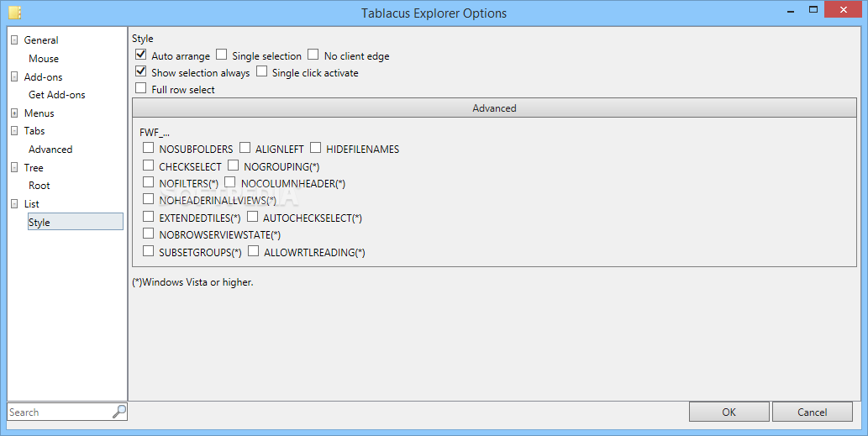
Task: Check the CHECKSELECT option
Action: pos(149,165)
